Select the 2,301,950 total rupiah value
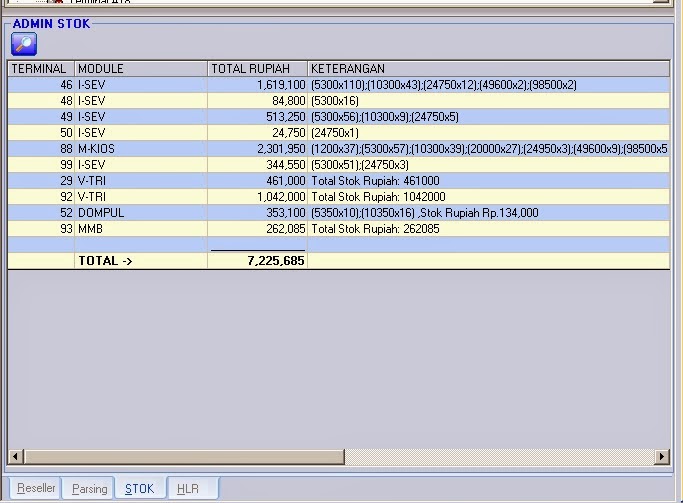The height and width of the screenshot is (503, 683). (258, 149)
